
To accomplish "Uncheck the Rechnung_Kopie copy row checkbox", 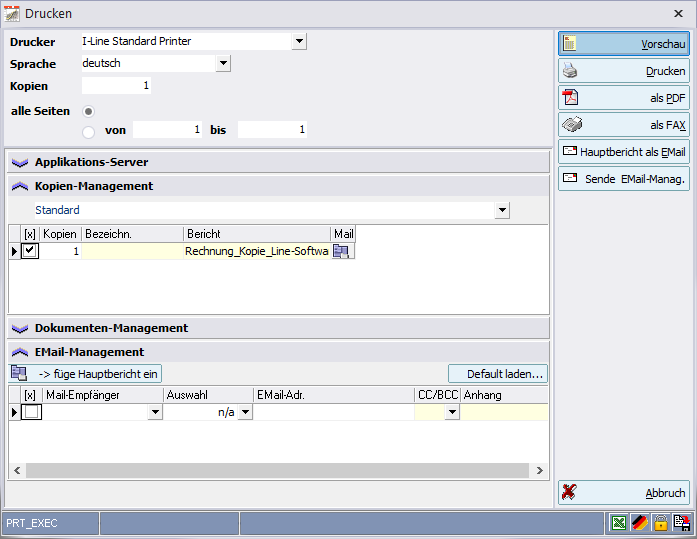I will pos(30,252).
